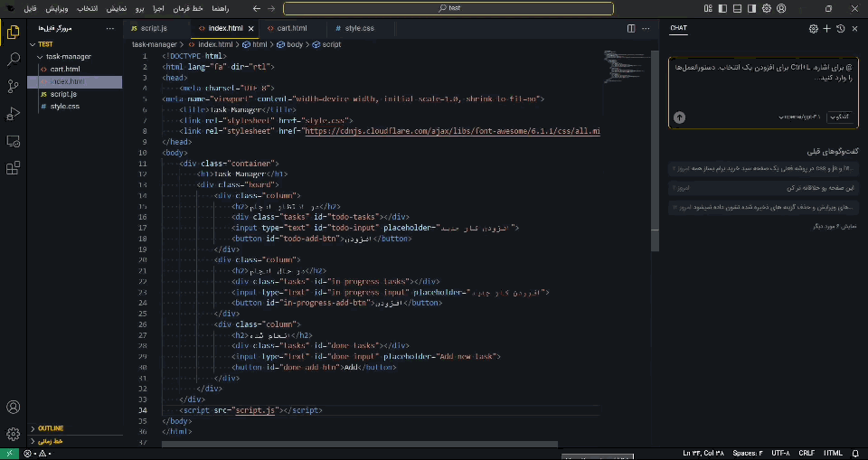Open Manage gear at bottom of activity bar

click(x=14, y=434)
